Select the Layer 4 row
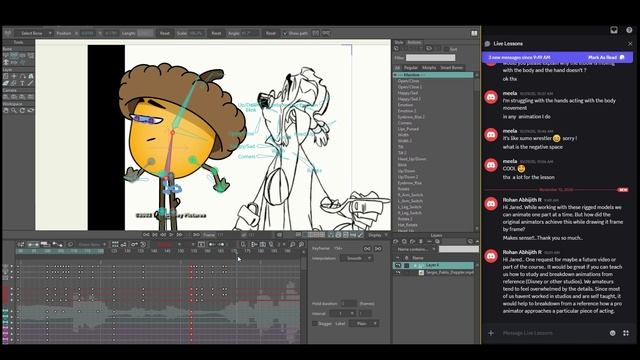Image resolution: width=640 pixels, height=360 pixels. (433, 265)
